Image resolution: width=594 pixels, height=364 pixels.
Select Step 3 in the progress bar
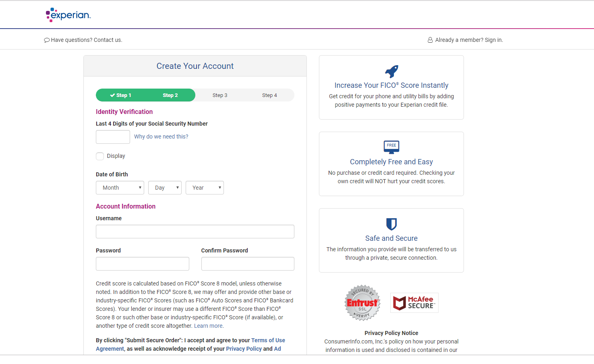pyautogui.click(x=220, y=95)
